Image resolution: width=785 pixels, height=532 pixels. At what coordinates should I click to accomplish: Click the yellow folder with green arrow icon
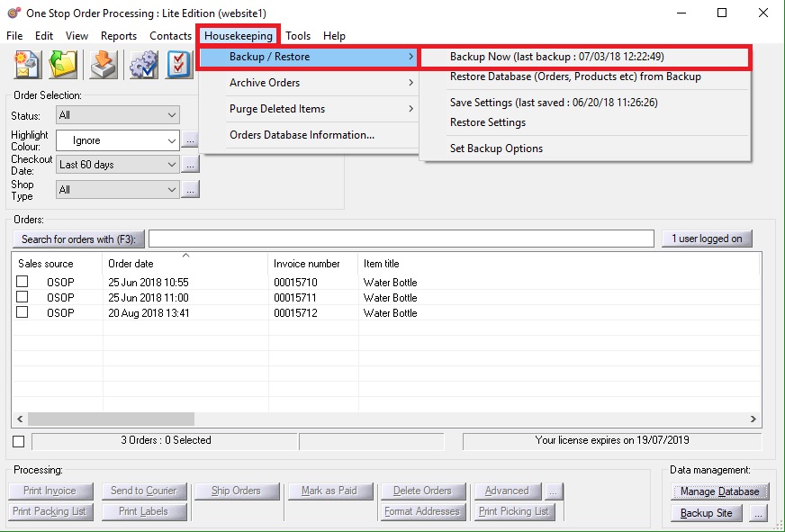tap(63, 65)
